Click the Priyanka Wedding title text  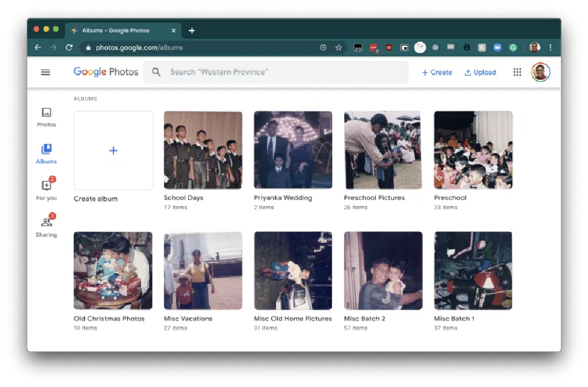[283, 197]
